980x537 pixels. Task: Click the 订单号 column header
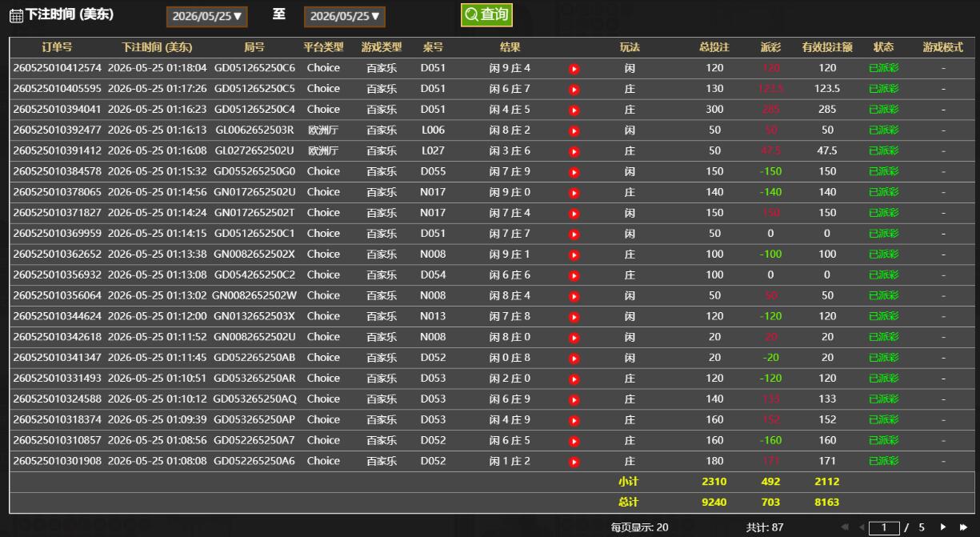tap(58, 47)
